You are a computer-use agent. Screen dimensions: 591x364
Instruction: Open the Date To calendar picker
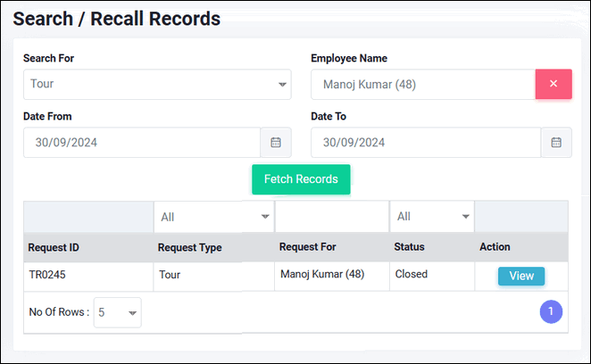pos(556,143)
